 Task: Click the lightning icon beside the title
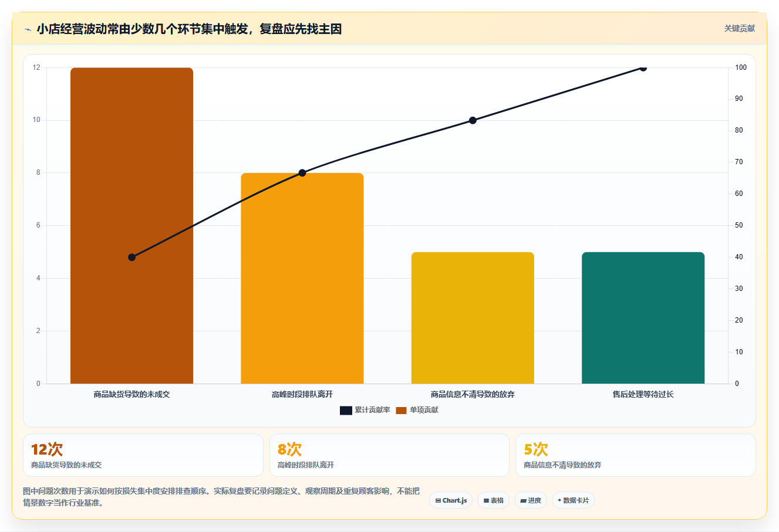(x=28, y=29)
